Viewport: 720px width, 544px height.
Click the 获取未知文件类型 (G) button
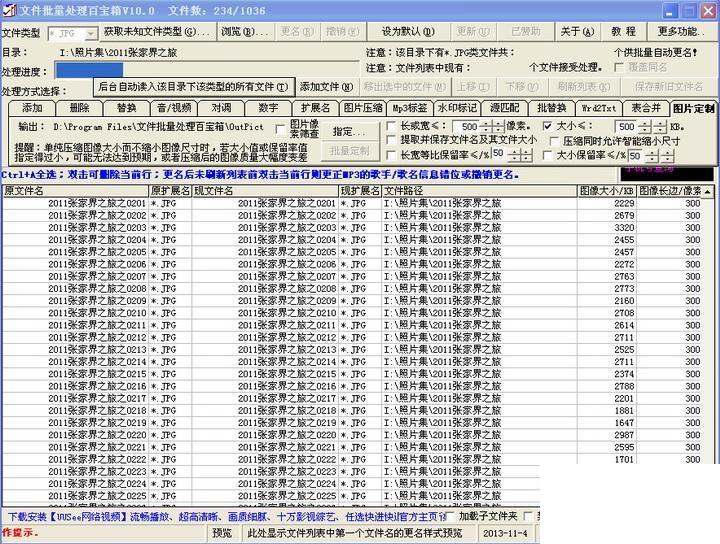point(157,32)
